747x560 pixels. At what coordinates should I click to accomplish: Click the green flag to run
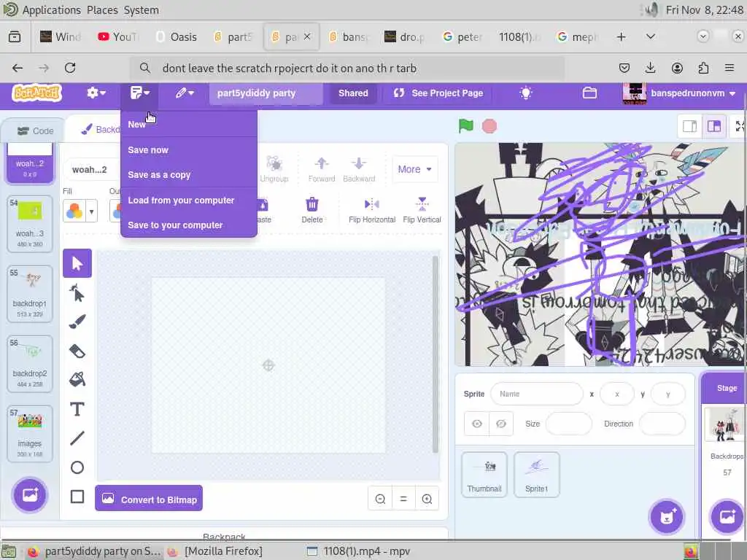(465, 126)
